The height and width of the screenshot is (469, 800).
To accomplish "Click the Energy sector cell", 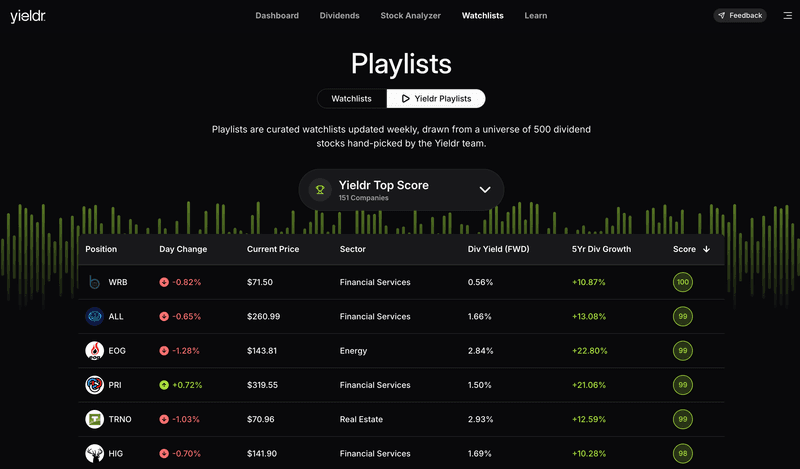I will click(354, 351).
